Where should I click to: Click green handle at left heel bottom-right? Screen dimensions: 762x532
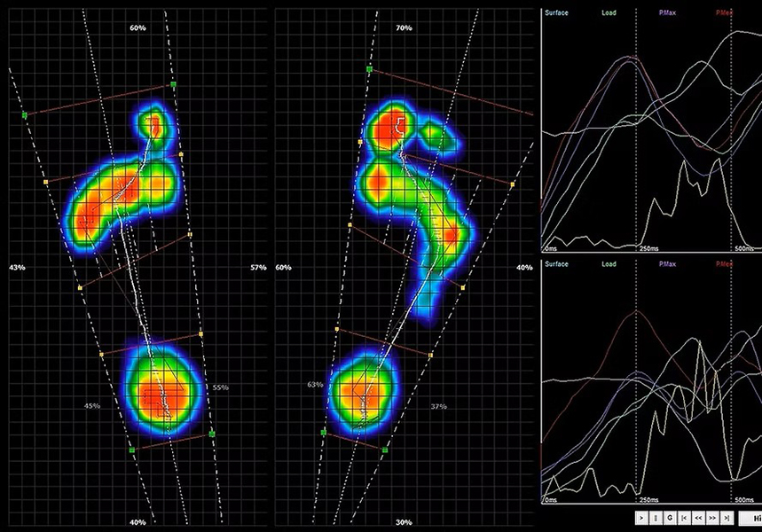[x=212, y=434]
